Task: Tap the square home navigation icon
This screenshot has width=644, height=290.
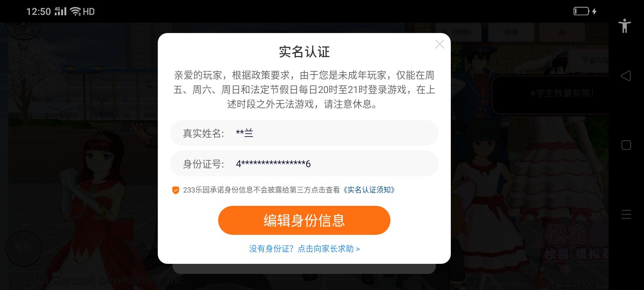Action: (x=626, y=145)
